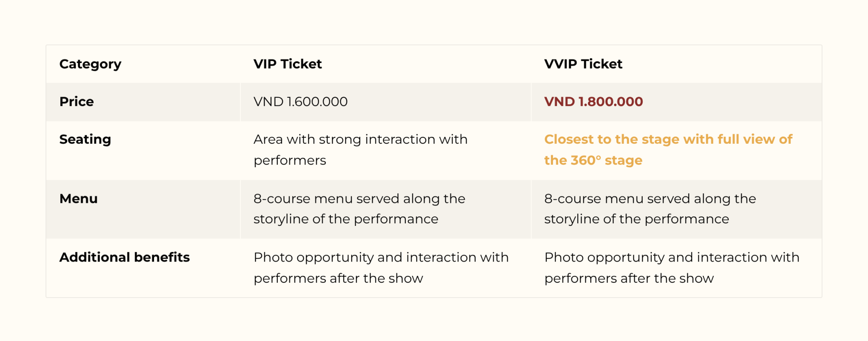
Task: Click the VIP Ticket column header
Action: [287, 64]
